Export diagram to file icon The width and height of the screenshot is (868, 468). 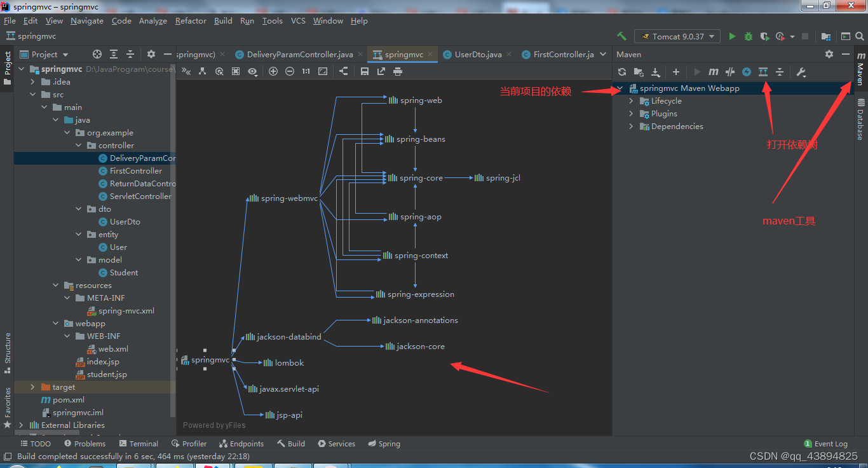tap(381, 71)
